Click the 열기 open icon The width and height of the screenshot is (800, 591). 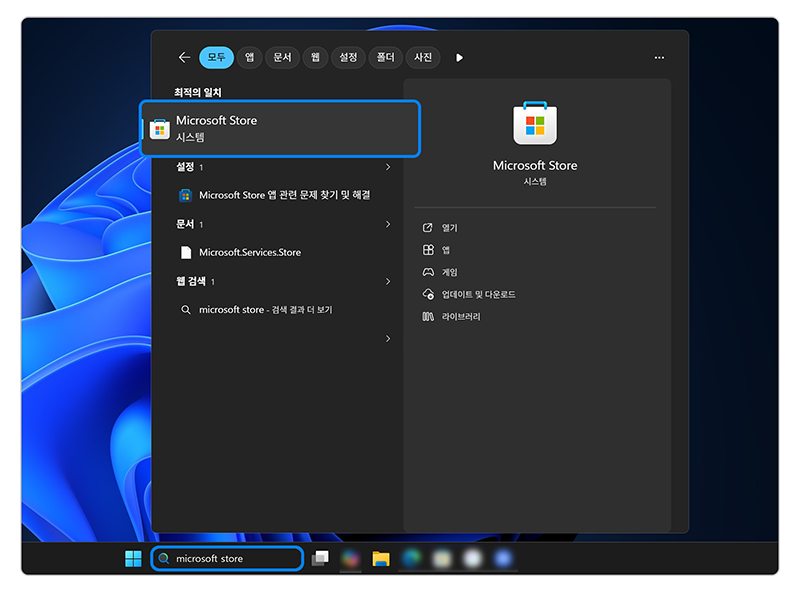coord(428,228)
